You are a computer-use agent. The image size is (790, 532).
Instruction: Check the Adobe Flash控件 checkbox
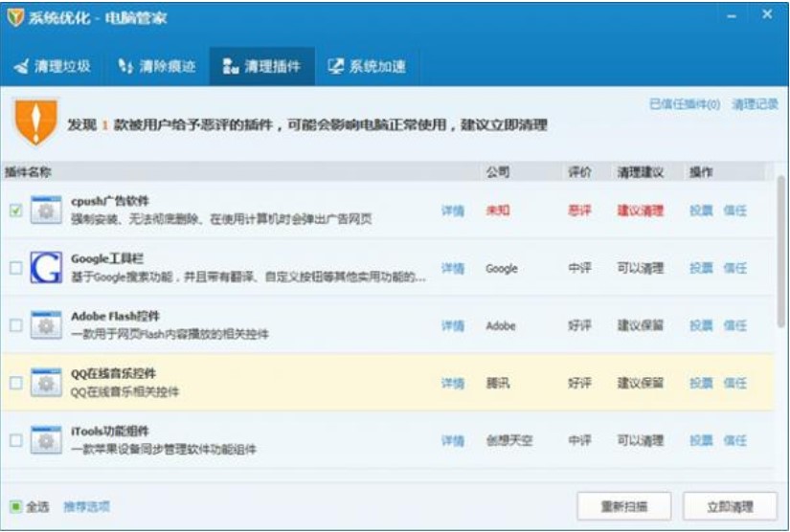tap(15, 325)
